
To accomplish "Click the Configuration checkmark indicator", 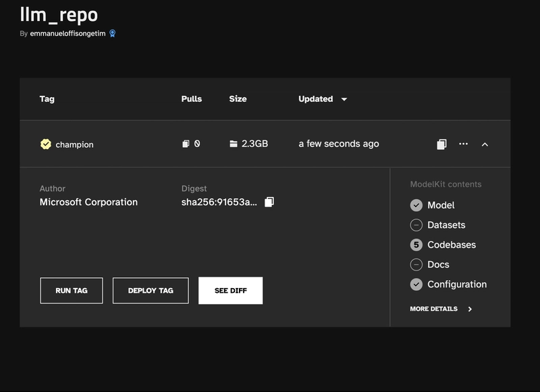I will (416, 284).
